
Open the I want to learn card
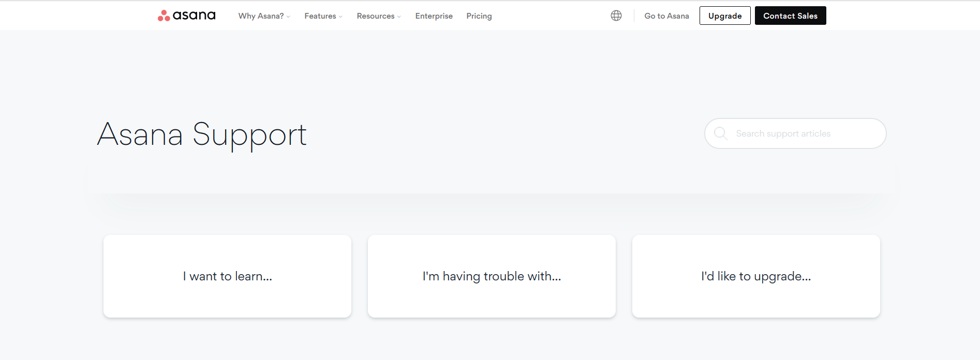(x=227, y=276)
